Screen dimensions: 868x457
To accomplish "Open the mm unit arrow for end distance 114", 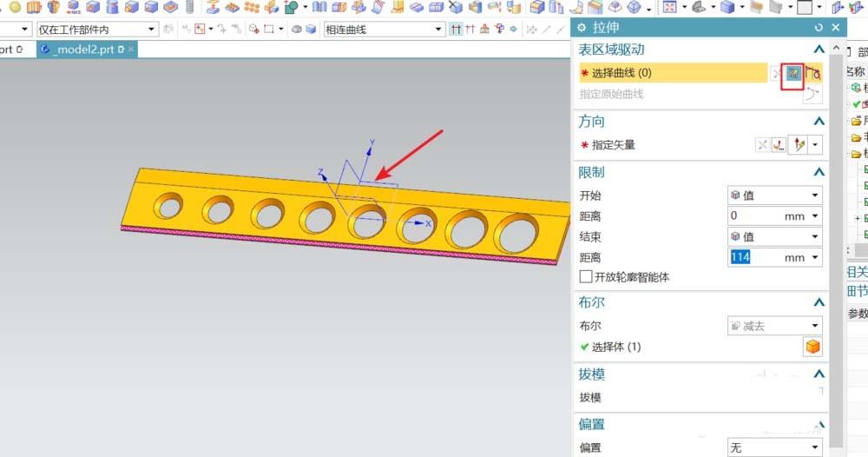I will click(815, 257).
